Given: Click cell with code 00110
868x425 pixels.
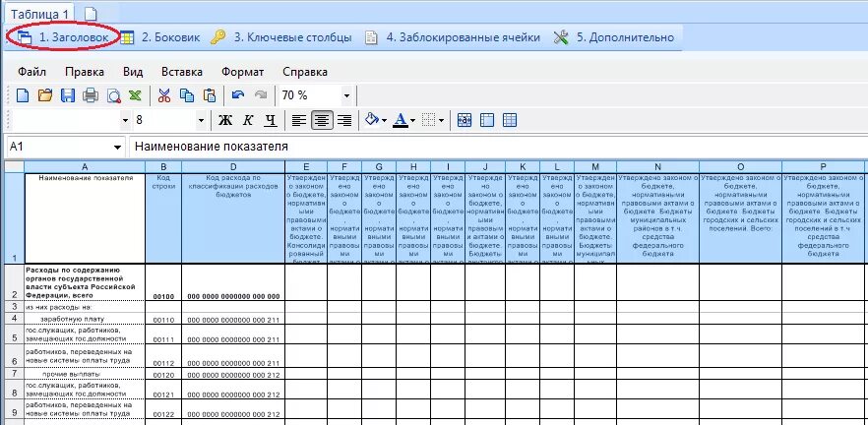Looking at the screenshot, I should click(163, 318).
